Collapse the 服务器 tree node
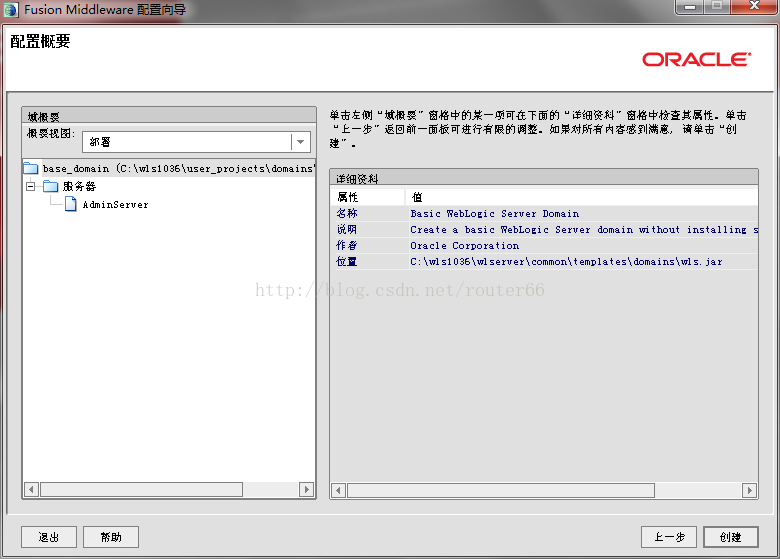780x559 pixels. pos(31,186)
